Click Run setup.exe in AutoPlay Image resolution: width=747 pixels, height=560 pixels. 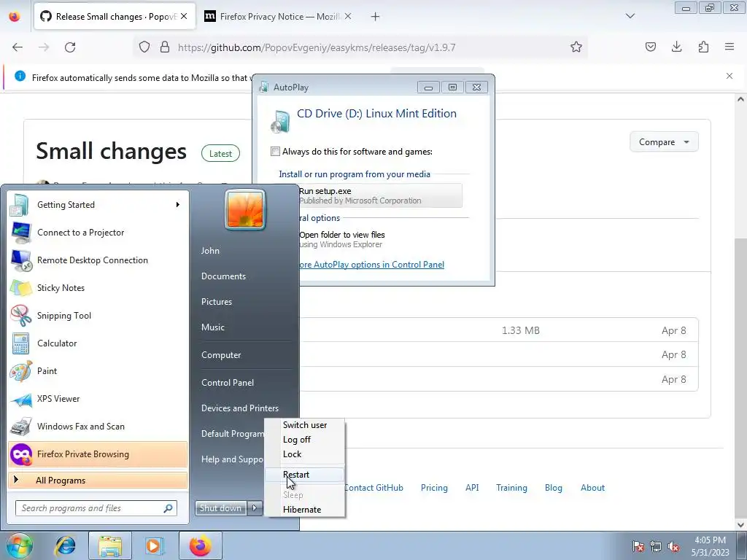click(x=380, y=195)
